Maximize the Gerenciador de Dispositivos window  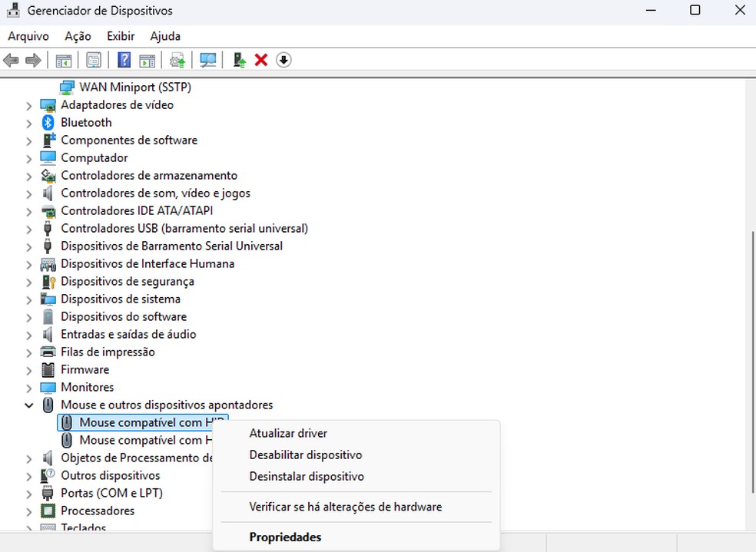[x=695, y=10]
